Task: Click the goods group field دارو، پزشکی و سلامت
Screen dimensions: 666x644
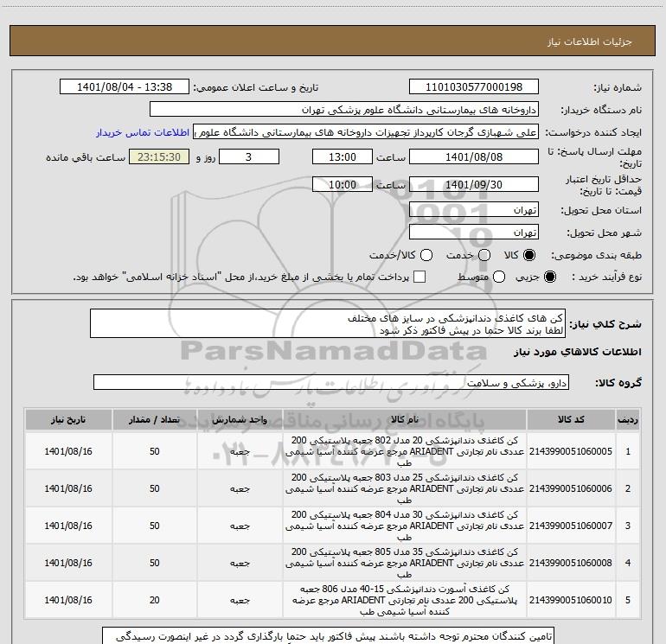Action: pyautogui.click(x=331, y=382)
